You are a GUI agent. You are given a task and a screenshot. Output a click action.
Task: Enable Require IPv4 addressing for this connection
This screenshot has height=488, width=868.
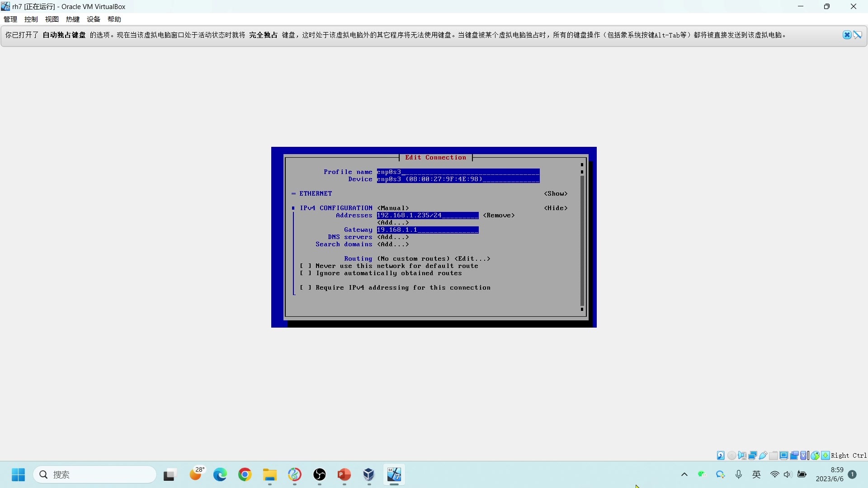click(x=306, y=288)
